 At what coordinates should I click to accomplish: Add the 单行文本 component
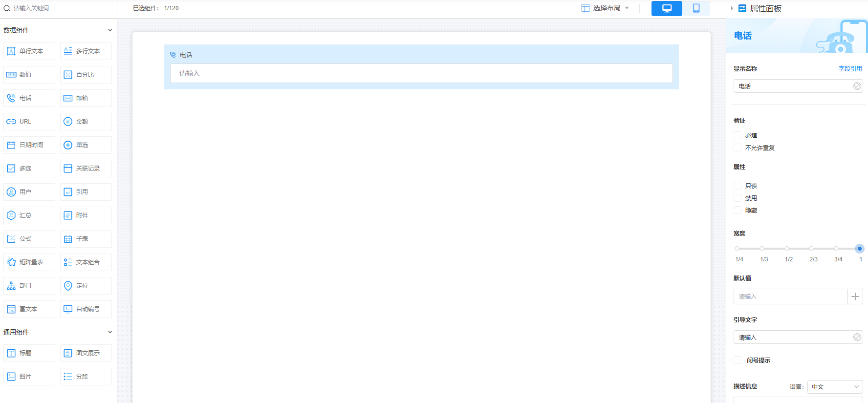[x=29, y=51]
